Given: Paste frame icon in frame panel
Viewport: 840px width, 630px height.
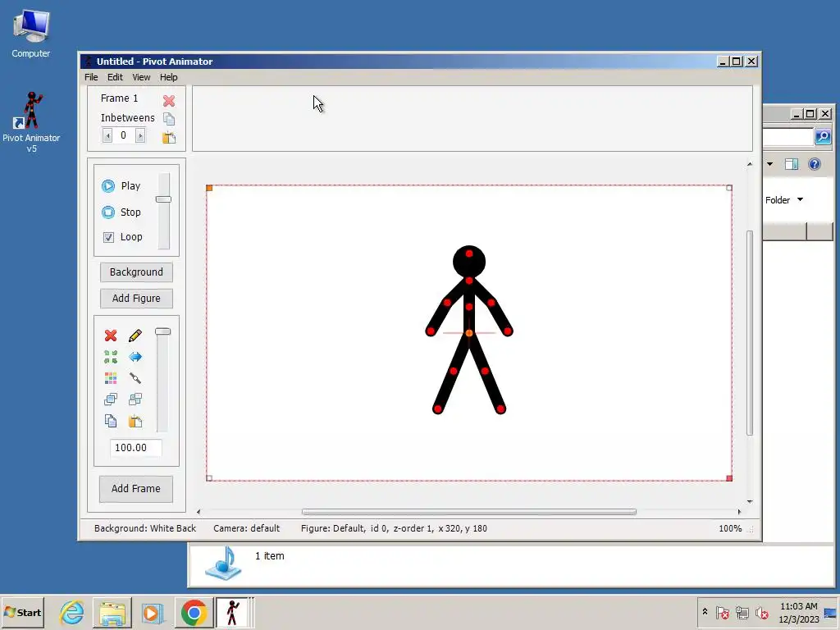Looking at the screenshot, I should 169,137.
